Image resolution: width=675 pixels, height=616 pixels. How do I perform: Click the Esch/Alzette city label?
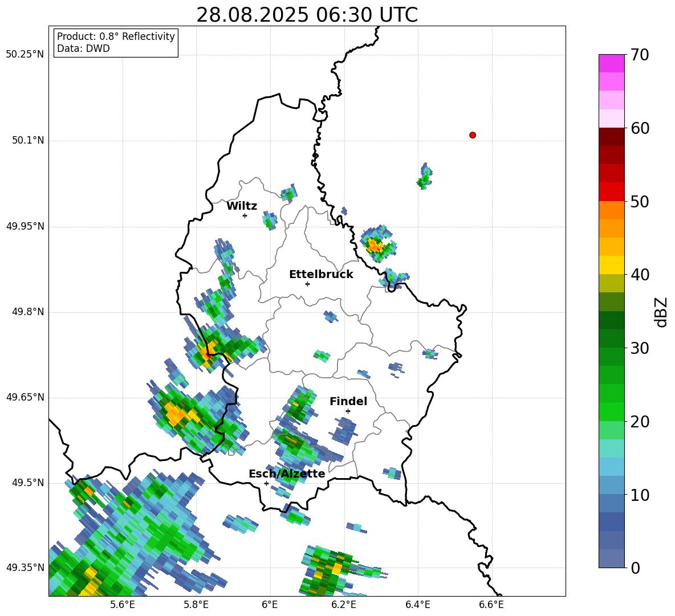287,474
